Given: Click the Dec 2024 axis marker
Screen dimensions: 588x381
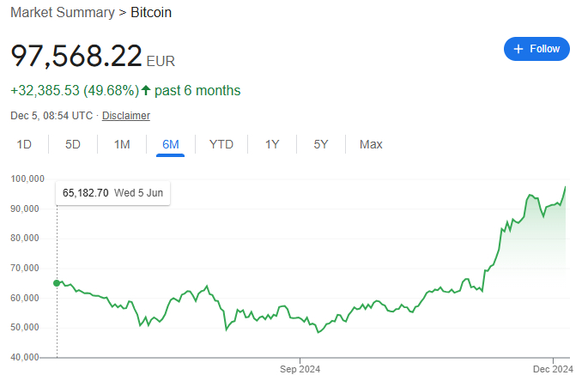Looking at the screenshot, I should point(553,369).
